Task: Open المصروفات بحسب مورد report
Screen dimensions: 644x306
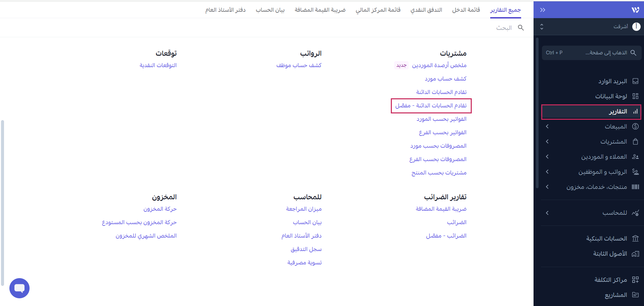Action: [438, 146]
